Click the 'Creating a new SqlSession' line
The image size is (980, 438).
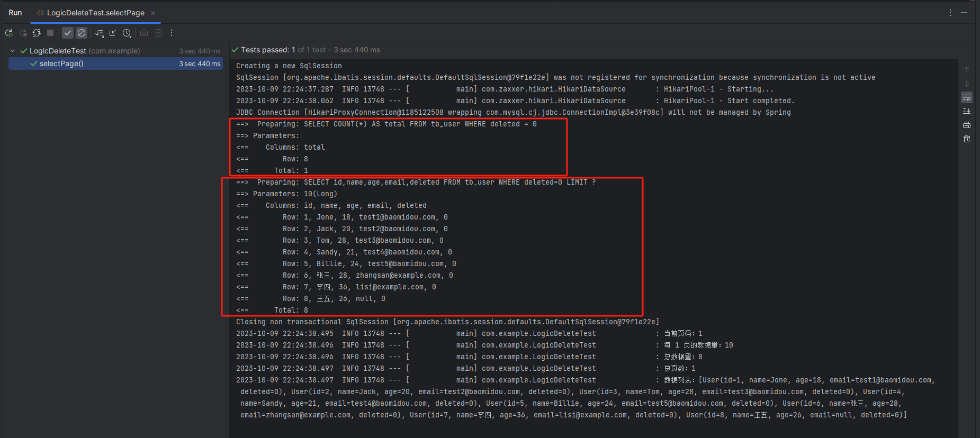[x=289, y=66]
